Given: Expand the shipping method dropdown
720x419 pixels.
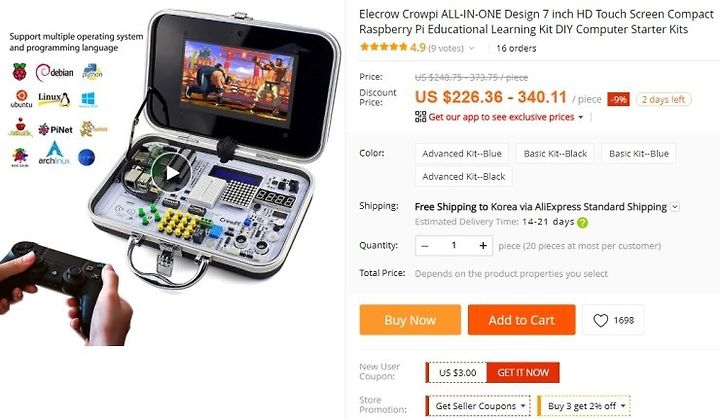Looking at the screenshot, I should (675, 207).
